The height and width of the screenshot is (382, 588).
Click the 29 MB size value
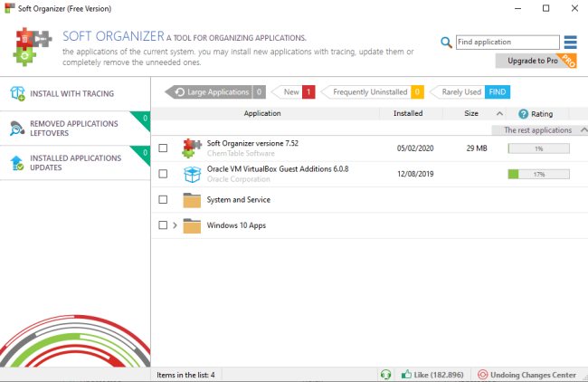(x=477, y=148)
